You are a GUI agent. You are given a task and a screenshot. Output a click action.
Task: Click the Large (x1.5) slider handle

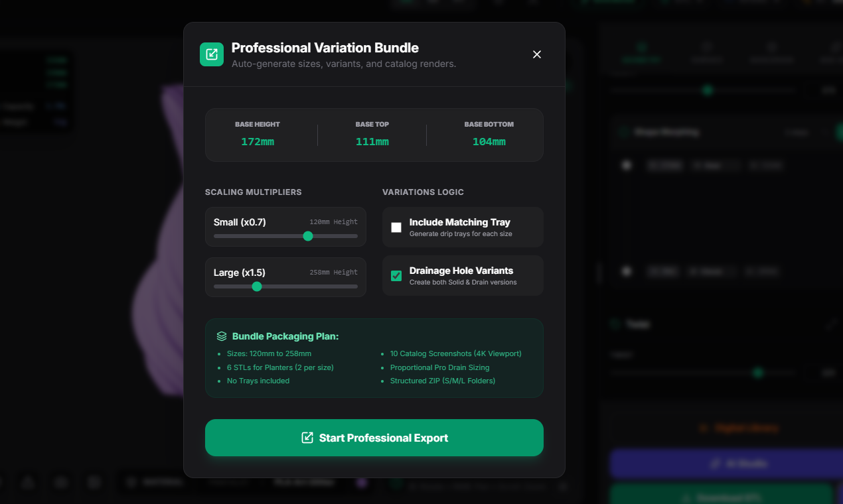(x=257, y=286)
